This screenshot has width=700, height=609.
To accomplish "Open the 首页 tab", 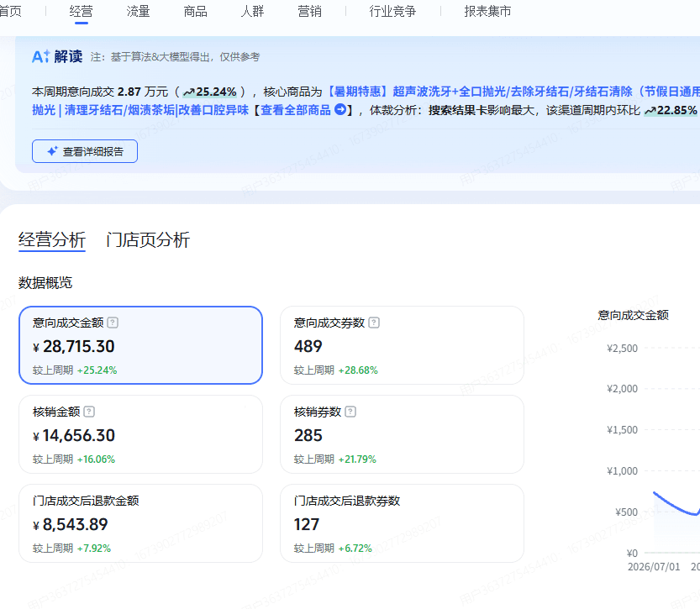I will point(10,11).
